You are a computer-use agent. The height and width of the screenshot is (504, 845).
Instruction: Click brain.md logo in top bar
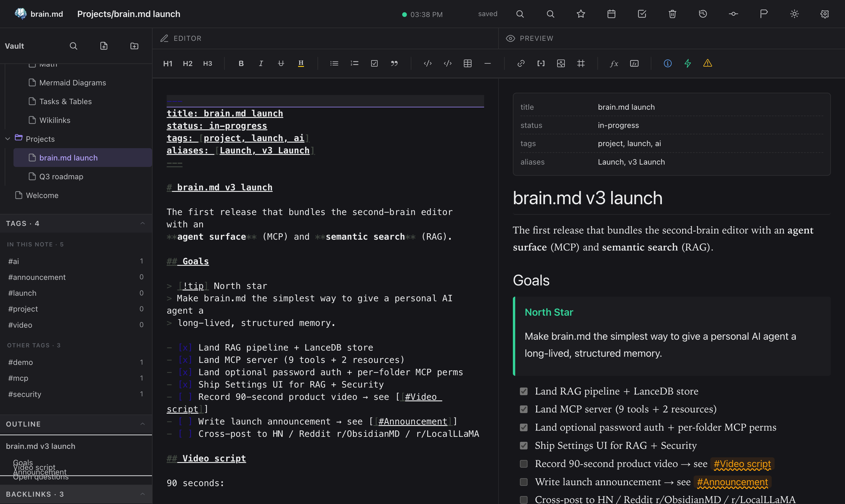39,14
